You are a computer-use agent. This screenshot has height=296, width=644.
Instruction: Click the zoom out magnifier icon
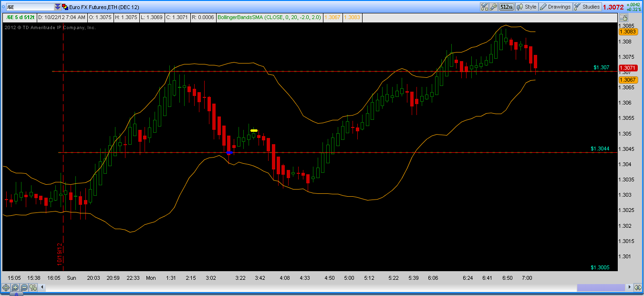click(24, 287)
